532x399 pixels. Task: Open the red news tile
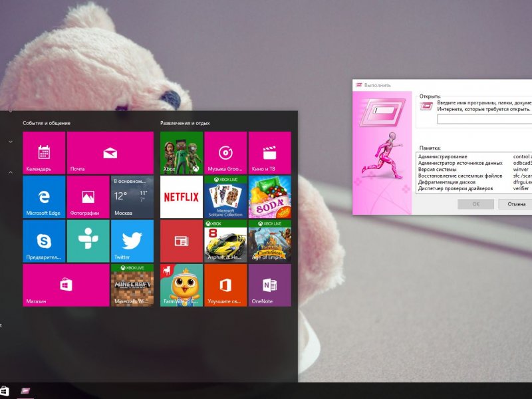(182, 241)
